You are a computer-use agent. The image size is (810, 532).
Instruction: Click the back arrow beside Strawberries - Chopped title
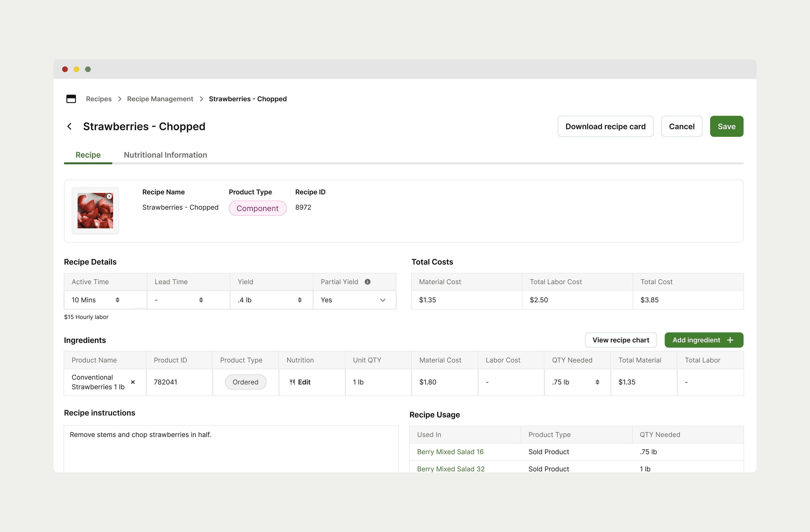pos(70,127)
